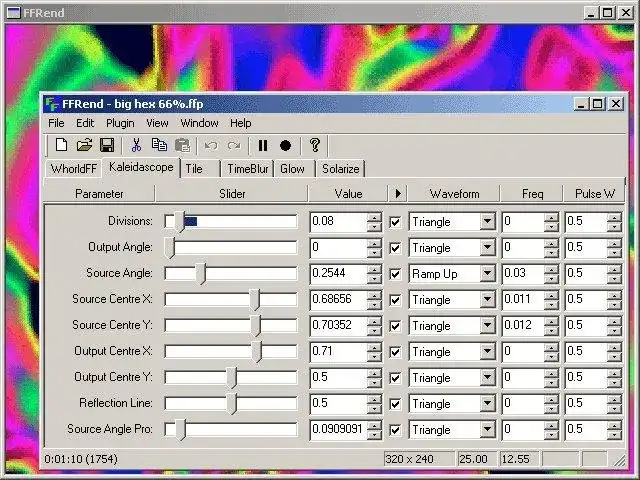Click the Source Angle slider thumb
The height and width of the screenshot is (480, 640).
pos(200,273)
